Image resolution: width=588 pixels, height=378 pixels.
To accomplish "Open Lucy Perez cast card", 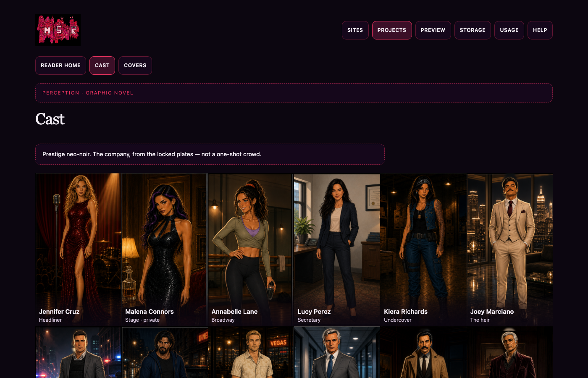I will (337, 249).
